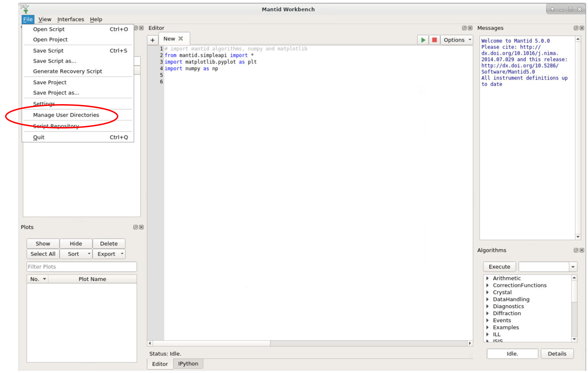Run the script with green play button
The height and width of the screenshot is (373, 588).
pos(423,40)
